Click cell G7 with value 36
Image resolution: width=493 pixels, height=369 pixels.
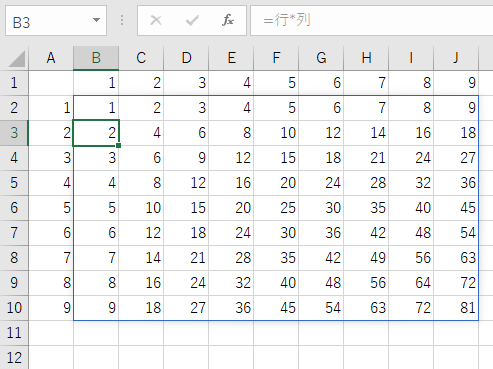pyautogui.click(x=321, y=233)
